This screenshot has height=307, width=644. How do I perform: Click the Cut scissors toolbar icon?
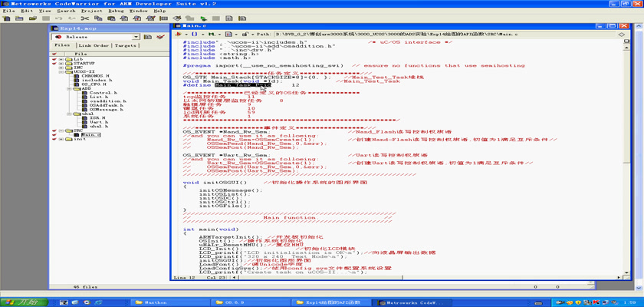click(84, 18)
